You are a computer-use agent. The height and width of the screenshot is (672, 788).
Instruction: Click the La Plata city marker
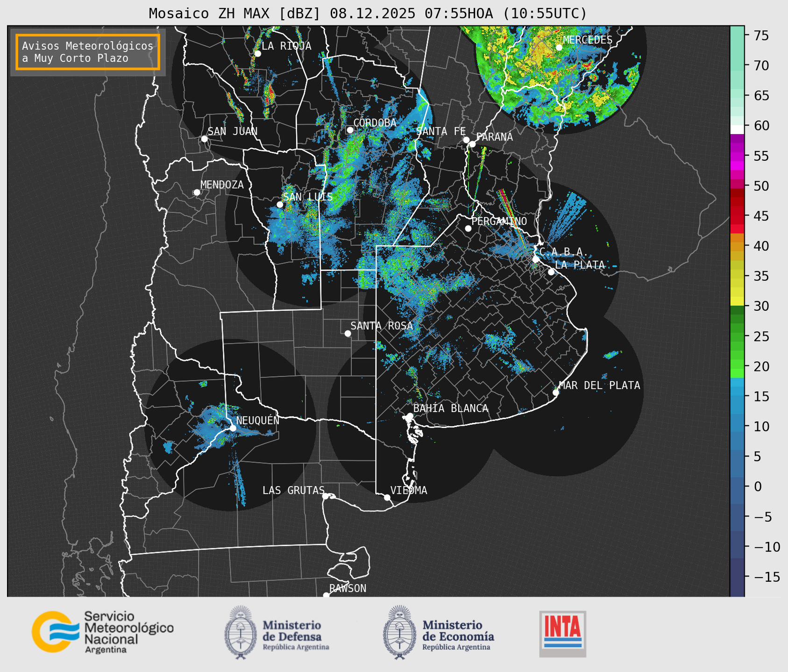click(x=551, y=272)
